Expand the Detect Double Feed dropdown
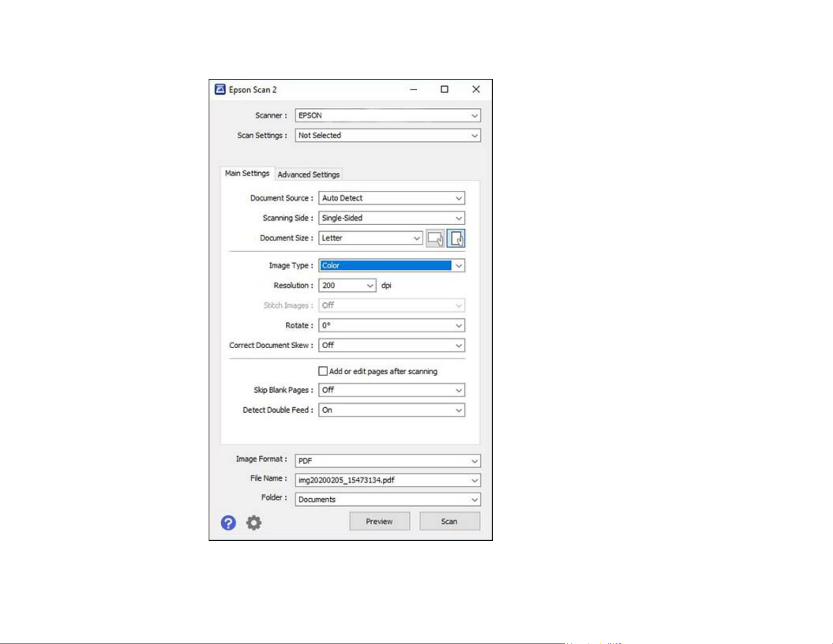The image size is (833, 644). [392, 410]
